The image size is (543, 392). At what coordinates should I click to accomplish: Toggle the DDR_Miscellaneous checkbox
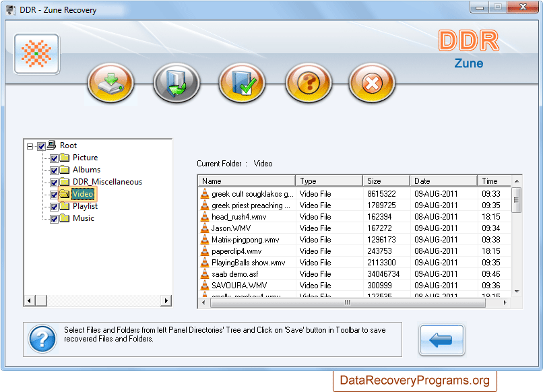tap(54, 183)
